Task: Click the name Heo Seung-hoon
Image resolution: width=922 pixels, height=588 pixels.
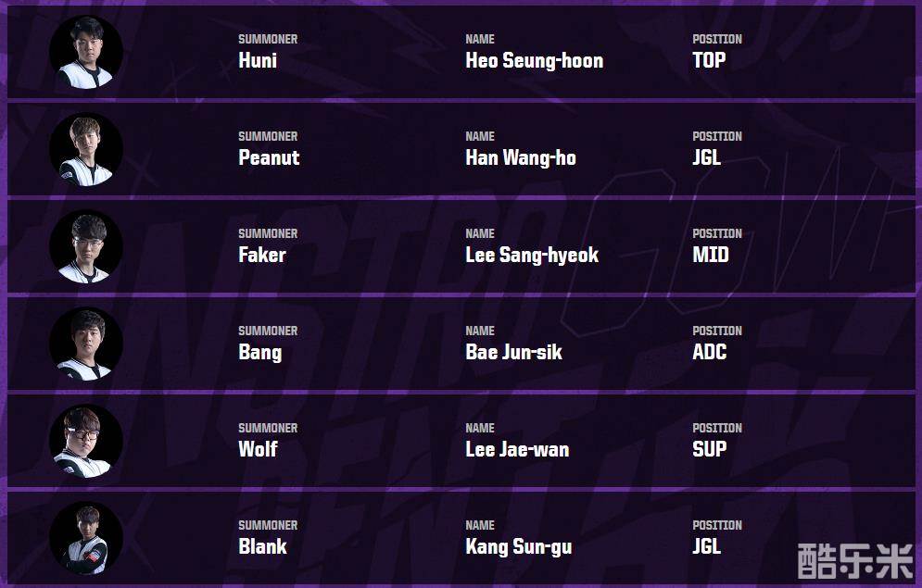Action: click(534, 61)
